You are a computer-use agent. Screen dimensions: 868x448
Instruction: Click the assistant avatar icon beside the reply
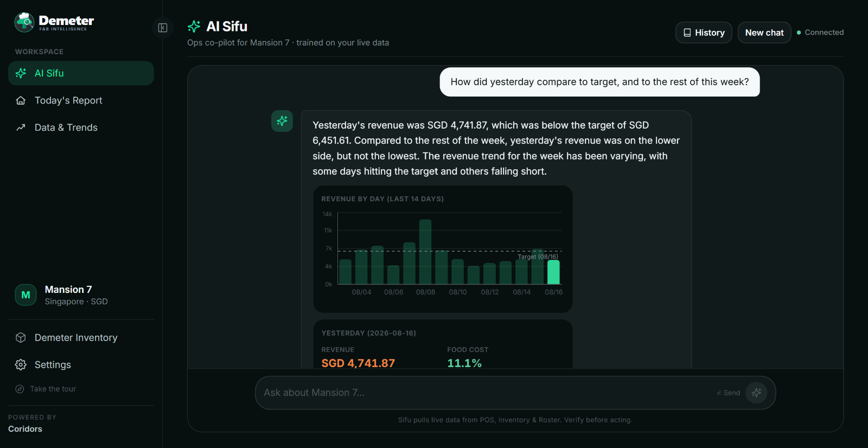(x=282, y=121)
